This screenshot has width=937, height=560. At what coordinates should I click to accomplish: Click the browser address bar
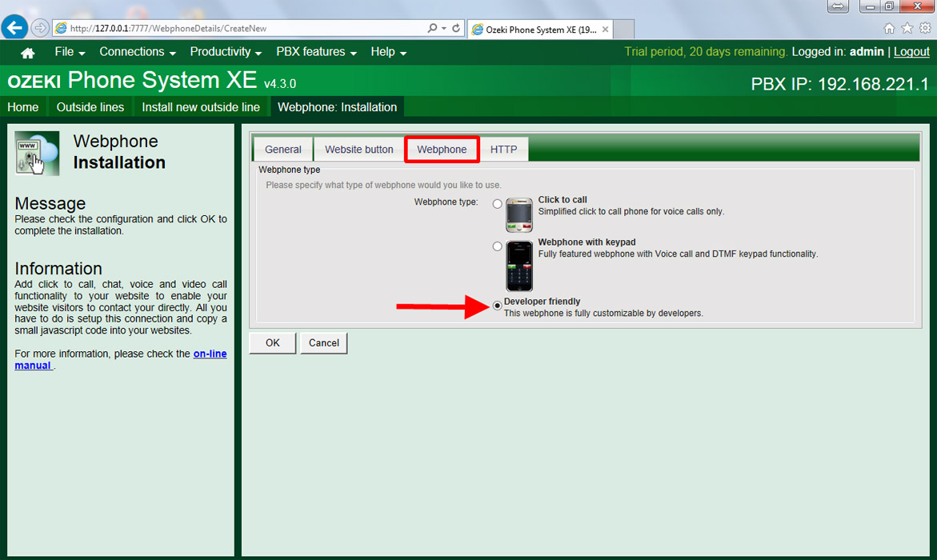pyautogui.click(x=240, y=28)
